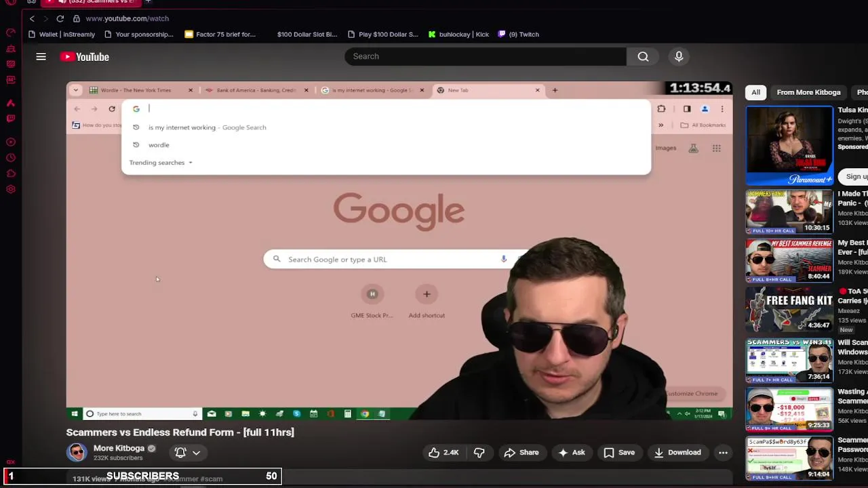Switch to Bank of America tab in video

[256, 90]
